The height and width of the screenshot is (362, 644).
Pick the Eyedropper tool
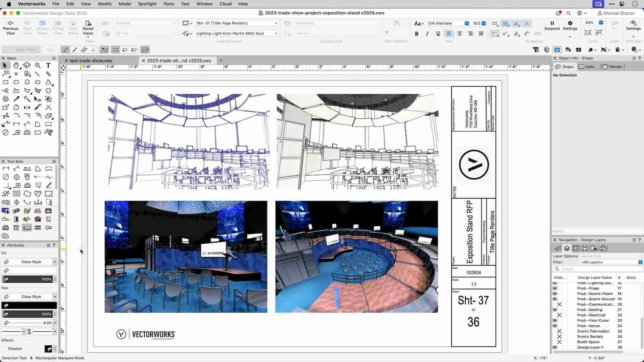click(x=17, y=98)
